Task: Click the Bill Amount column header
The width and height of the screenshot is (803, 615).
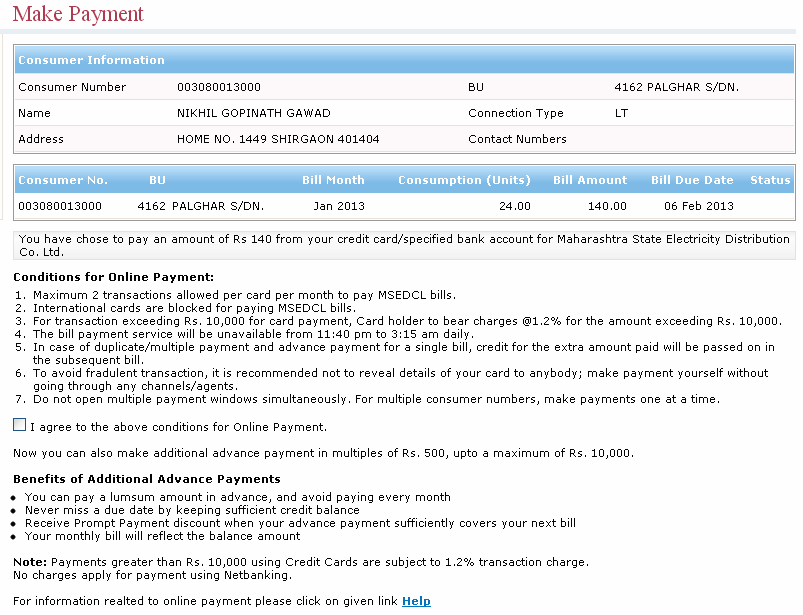Action: coord(589,180)
